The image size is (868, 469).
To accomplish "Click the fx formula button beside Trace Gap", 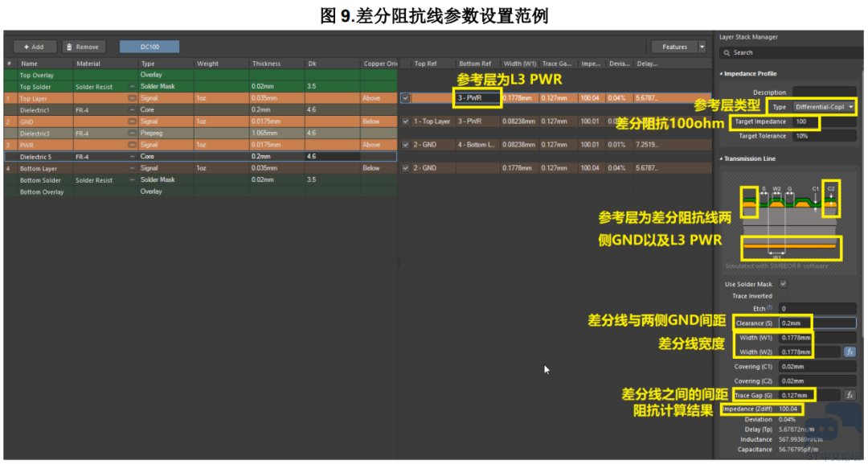I will [850, 395].
